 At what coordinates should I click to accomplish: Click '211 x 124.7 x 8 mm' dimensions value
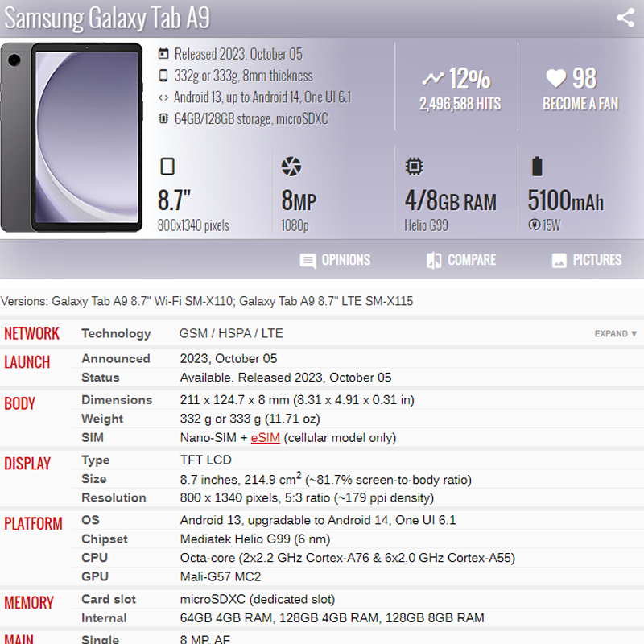coord(297,400)
